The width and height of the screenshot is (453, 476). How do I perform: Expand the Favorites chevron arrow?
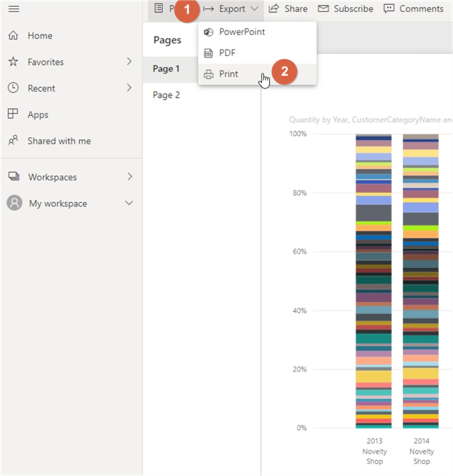click(130, 62)
